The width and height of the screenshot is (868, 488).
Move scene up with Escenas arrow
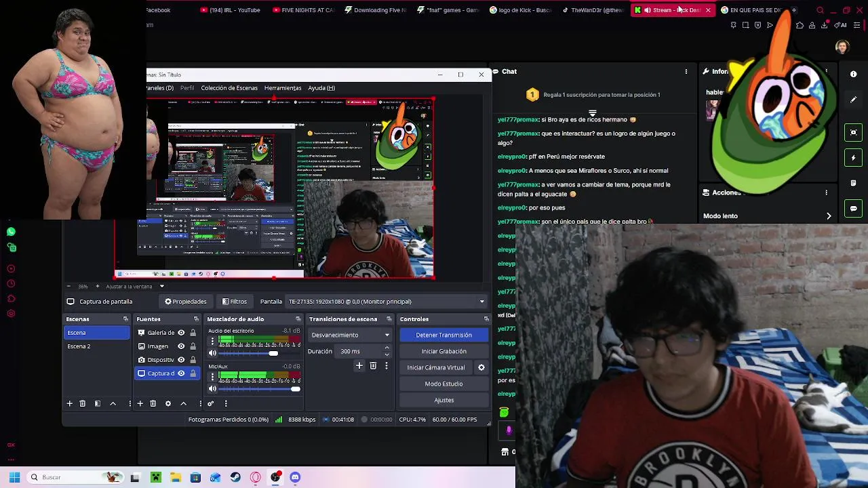click(x=113, y=403)
